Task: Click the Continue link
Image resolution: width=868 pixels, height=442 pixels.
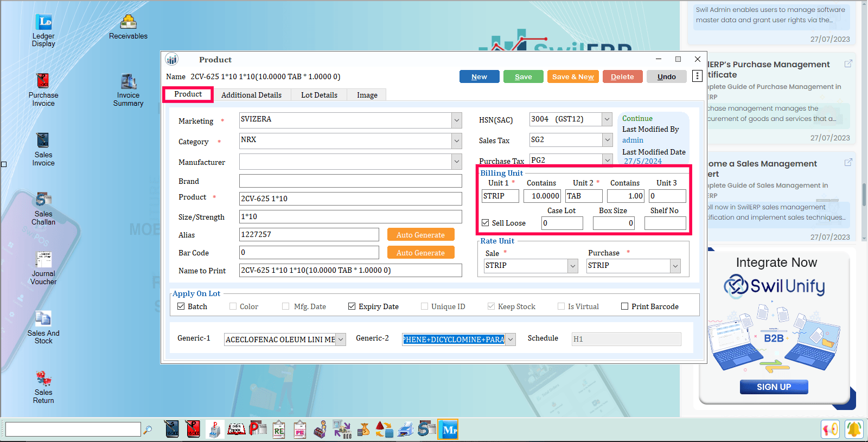Action: (637, 118)
